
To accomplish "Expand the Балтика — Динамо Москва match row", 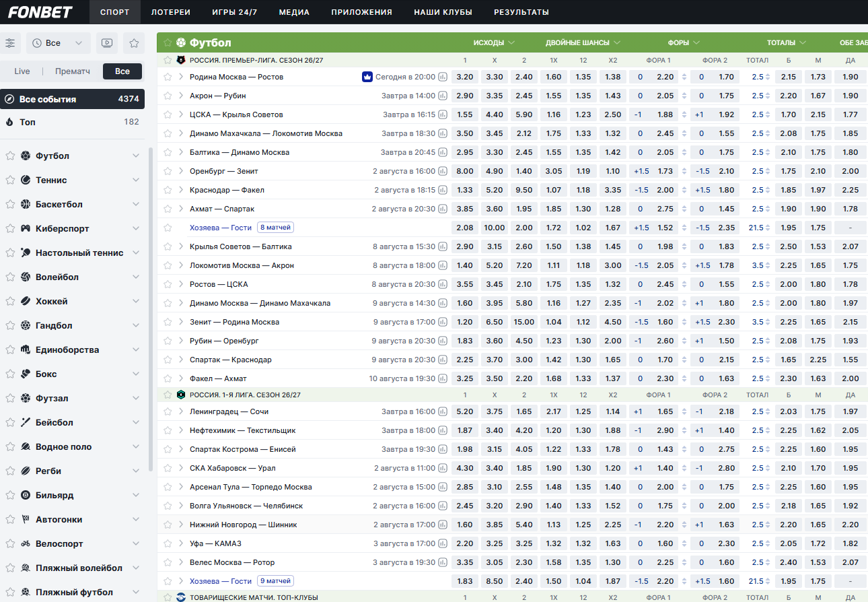I will pos(181,152).
